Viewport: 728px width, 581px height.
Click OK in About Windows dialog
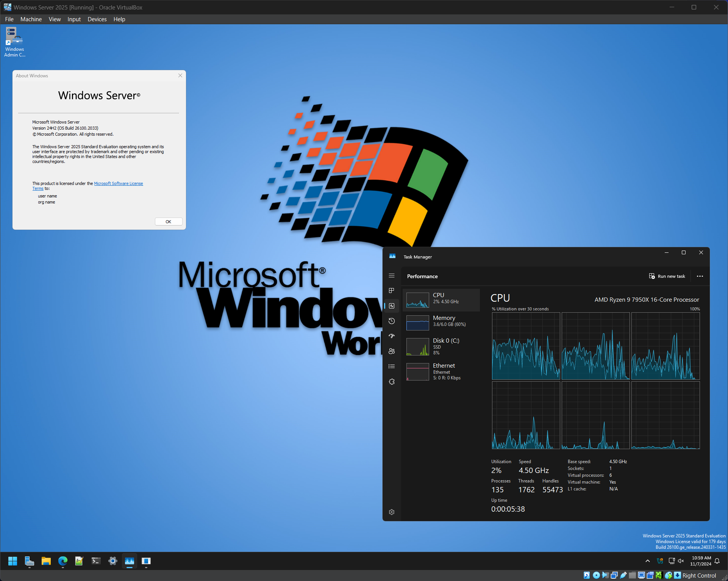(x=169, y=222)
